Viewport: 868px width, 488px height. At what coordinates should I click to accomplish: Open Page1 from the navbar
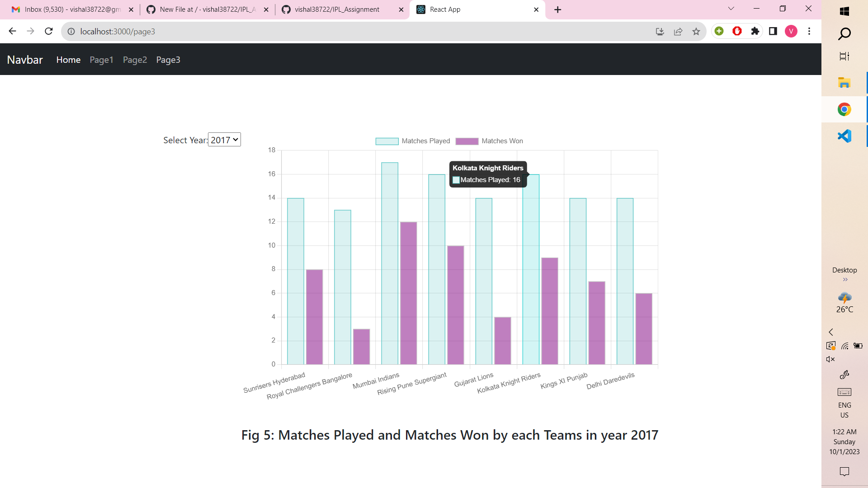click(x=101, y=60)
